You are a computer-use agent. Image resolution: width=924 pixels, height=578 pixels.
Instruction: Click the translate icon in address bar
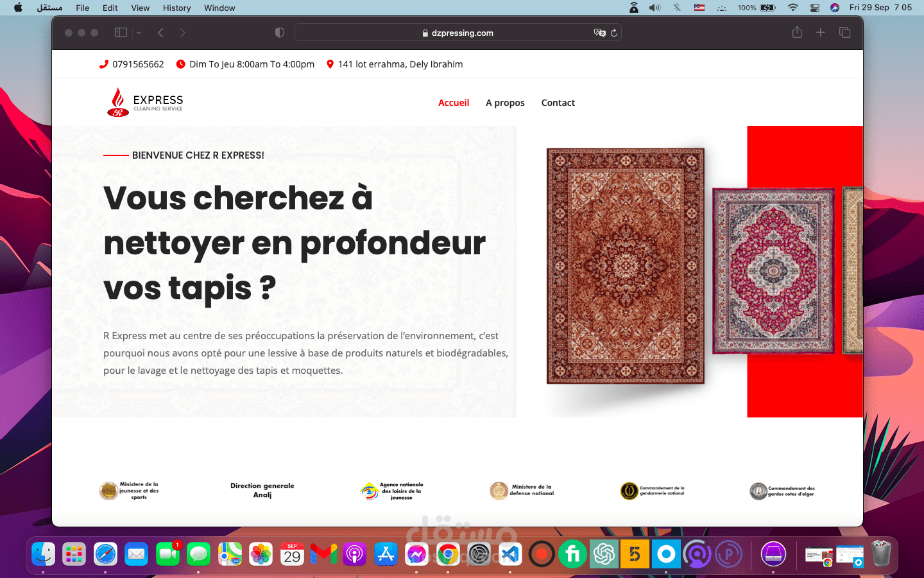(x=600, y=33)
